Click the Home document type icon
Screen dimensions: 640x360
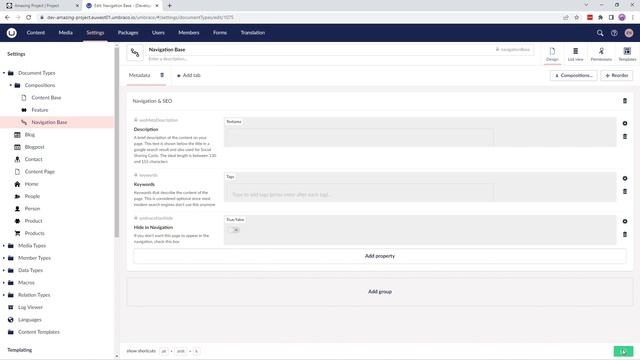click(x=17, y=184)
